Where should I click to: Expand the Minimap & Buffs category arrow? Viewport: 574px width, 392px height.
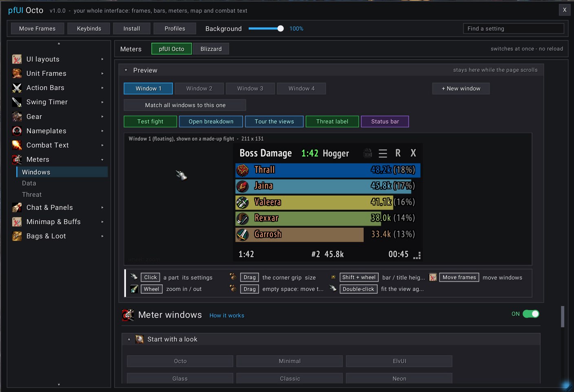[102, 222]
